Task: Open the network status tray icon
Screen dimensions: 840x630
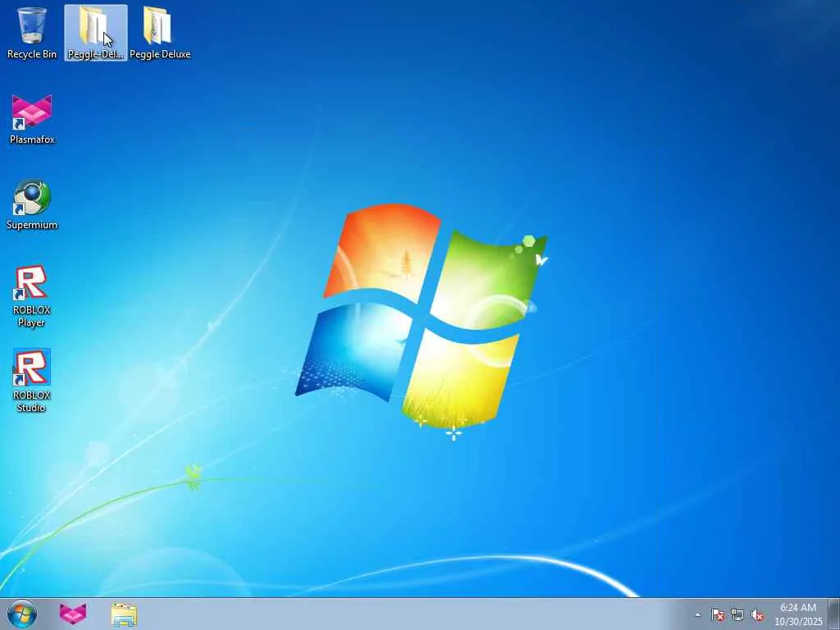Action: click(737, 614)
